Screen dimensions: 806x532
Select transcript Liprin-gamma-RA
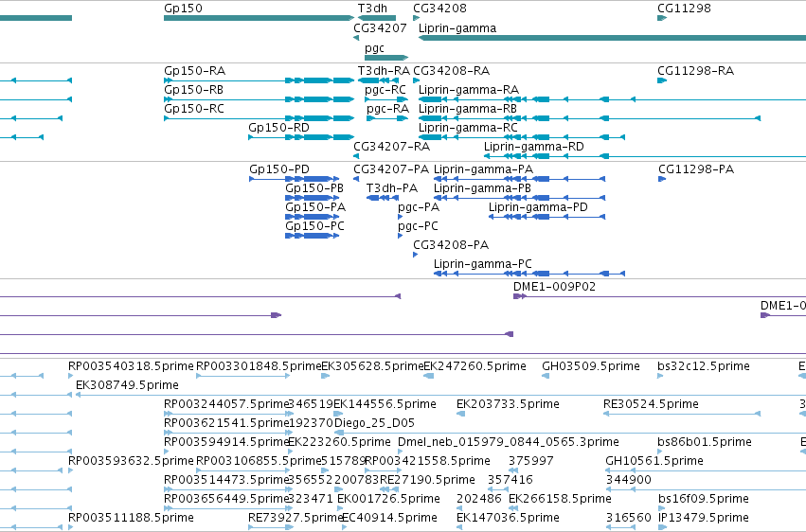point(612,99)
